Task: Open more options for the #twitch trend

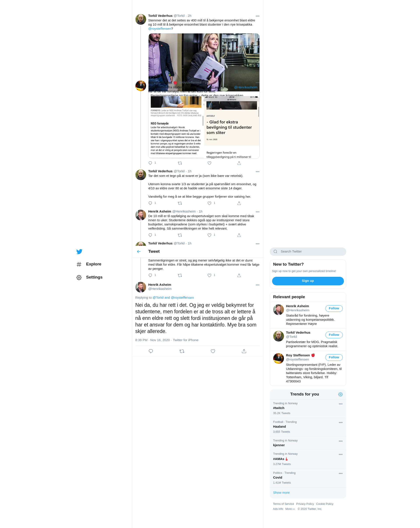Action: (x=340, y=404)
